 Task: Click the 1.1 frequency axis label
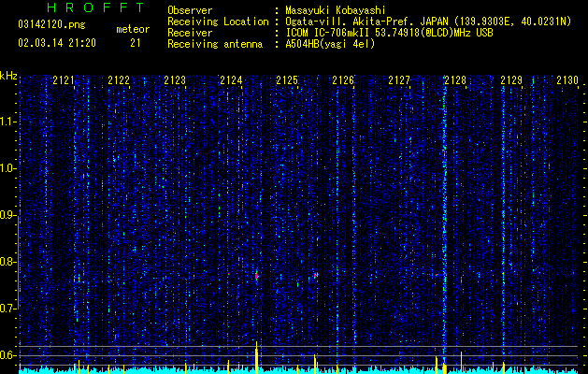click(x=8, y=122)
